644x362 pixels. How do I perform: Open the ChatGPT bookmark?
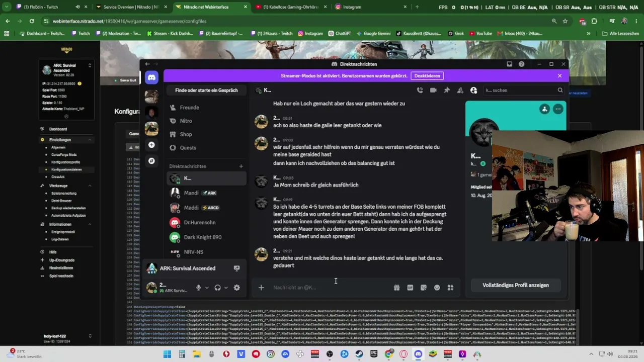click(x=341, y=34)
